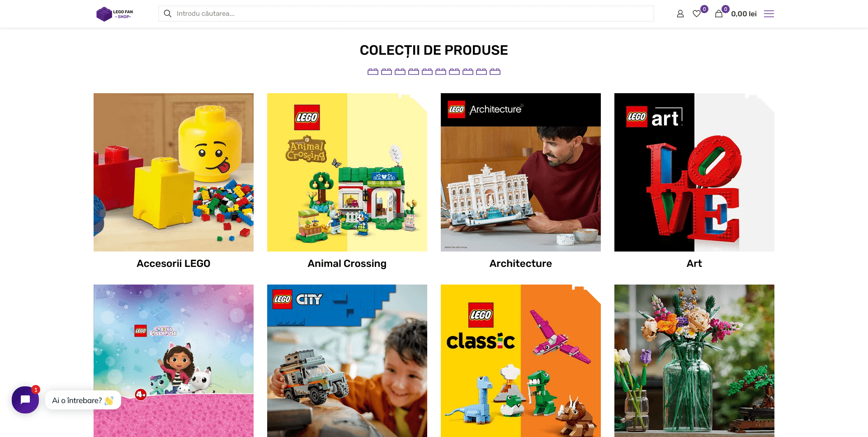The width and height of the screenshot is (868, 437).
Task: Click the LEGO Fan Shop logo
Action: point(115,14)
